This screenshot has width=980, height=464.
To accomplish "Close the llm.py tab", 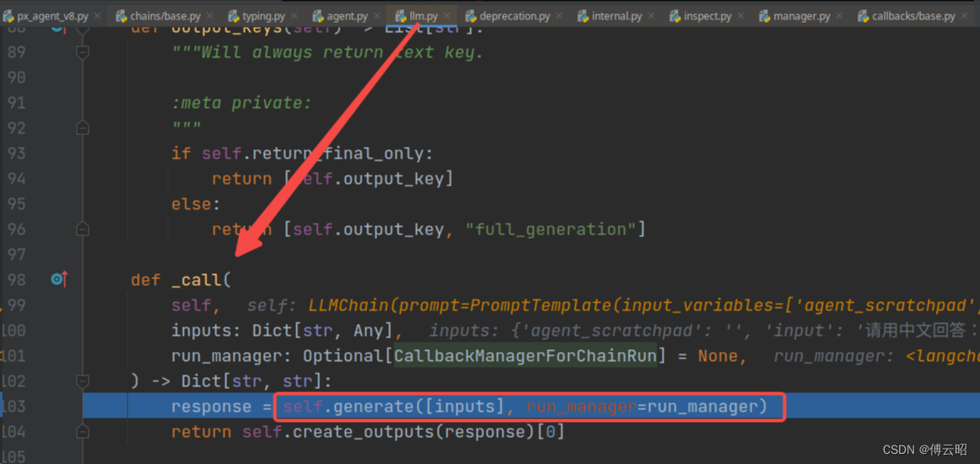I will click(447, 16).
